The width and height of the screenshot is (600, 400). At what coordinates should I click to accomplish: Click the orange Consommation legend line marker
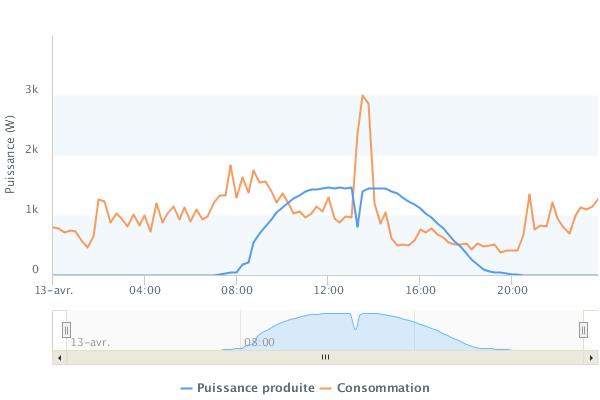tap(328, 388)
